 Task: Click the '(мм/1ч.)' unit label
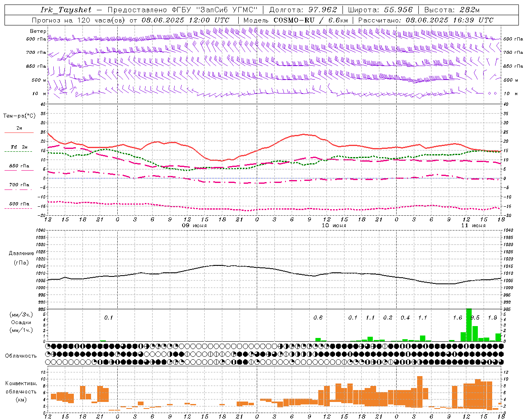coord(21,330)
